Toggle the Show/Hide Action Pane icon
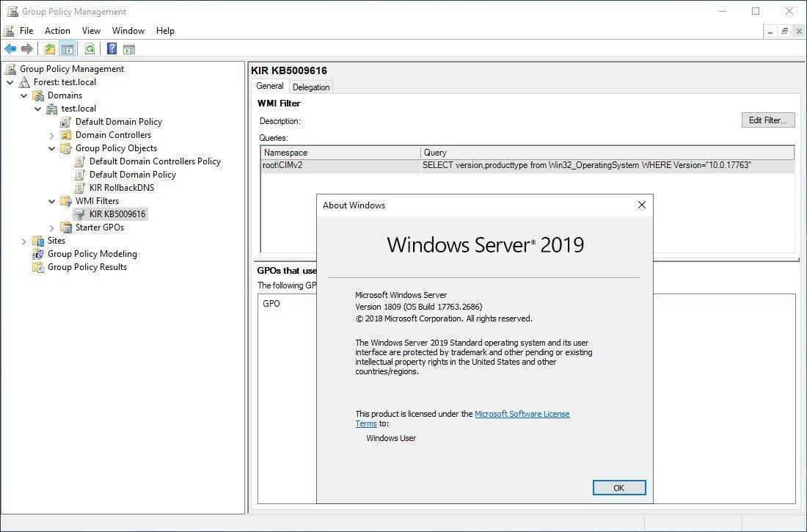The image size is (807, 532). pyautogui.click(x=129, y=49)
